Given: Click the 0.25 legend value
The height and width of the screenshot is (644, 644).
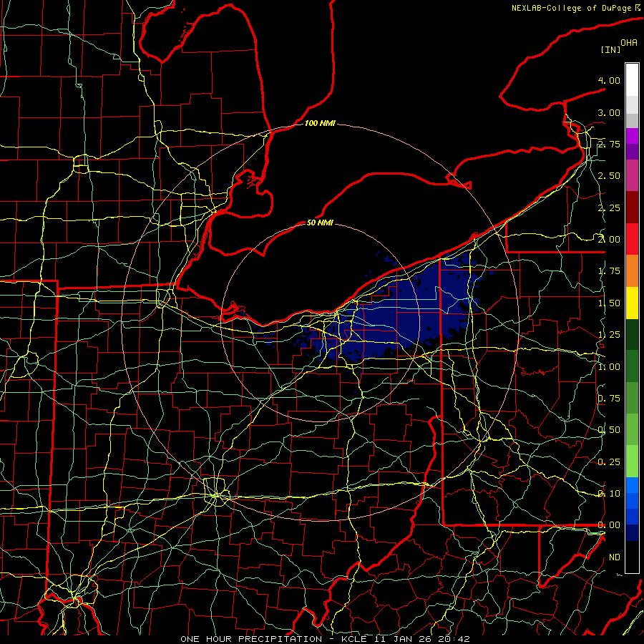Looking at the screenshot, I should pyautogui.click(x=609, y=462).
